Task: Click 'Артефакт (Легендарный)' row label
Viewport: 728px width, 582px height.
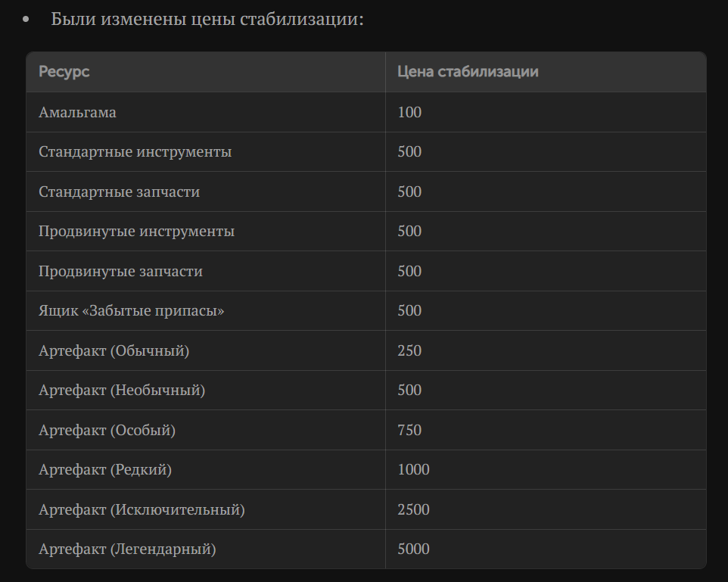Action: (128, 549)
